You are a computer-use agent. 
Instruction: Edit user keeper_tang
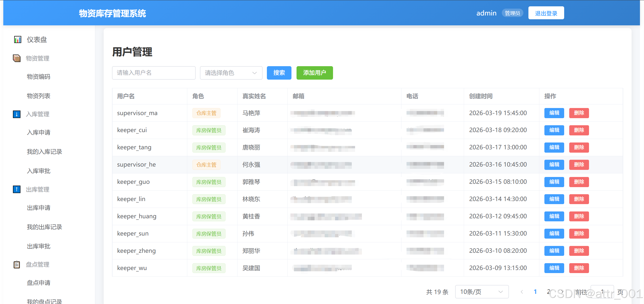554,148
